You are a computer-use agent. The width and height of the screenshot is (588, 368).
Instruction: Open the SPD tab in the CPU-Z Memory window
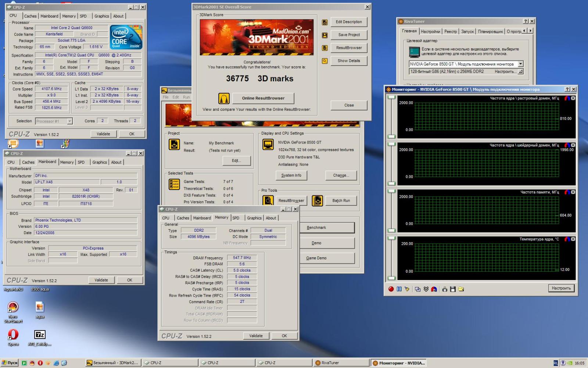point(236,218)
